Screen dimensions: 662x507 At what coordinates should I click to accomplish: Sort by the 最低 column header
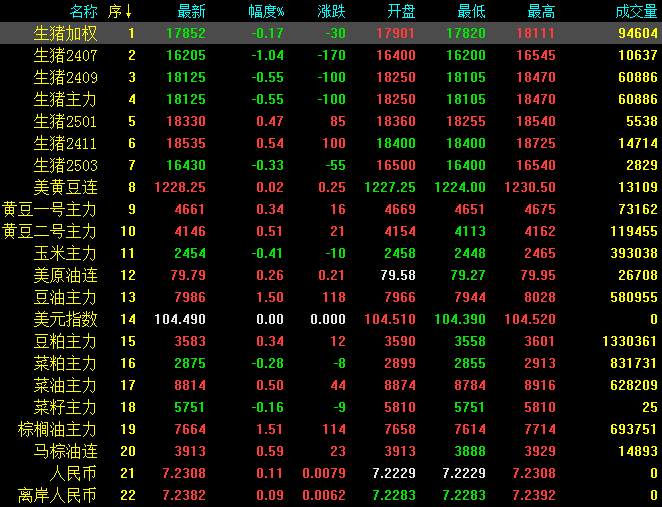[471, 11]
